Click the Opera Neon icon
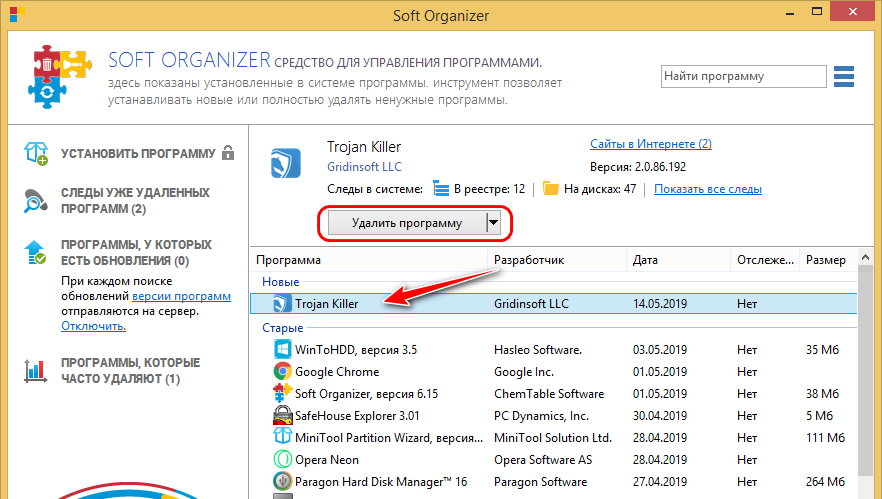This screenshot has width=882, height=499. tap(282, 460)
